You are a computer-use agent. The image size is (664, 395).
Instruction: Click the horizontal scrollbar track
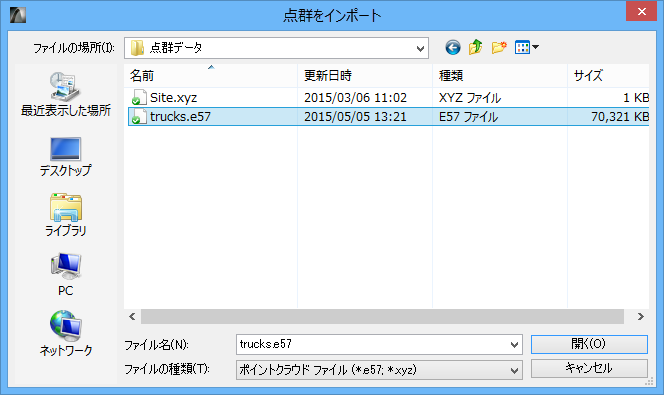point(382,316)
